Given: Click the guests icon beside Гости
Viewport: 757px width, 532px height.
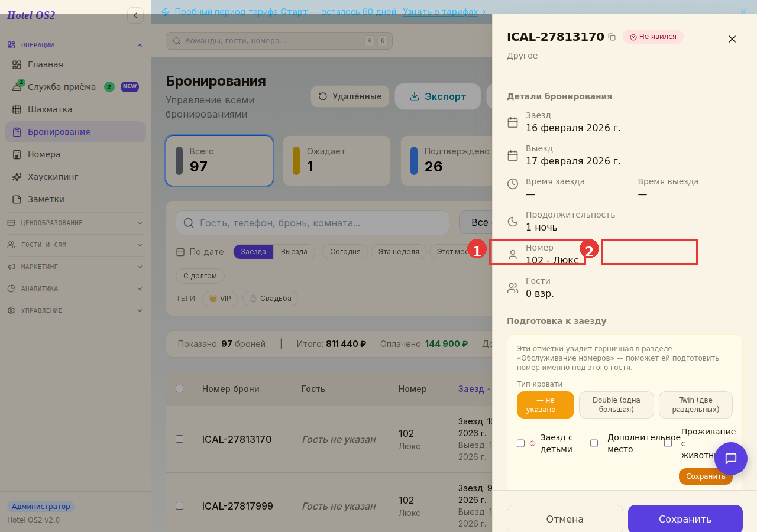Looking at the screenshot, I should click(513, 288).
